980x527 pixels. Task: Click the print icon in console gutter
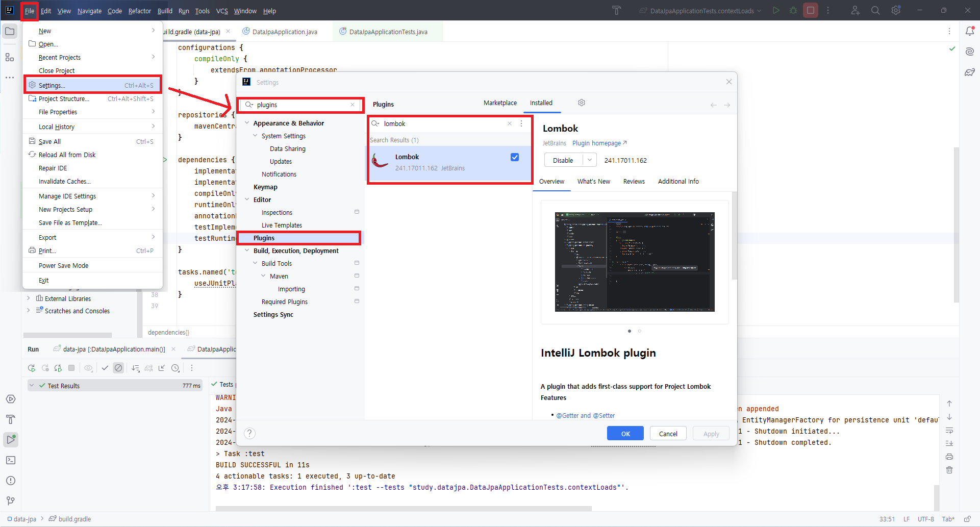[949, 457]
